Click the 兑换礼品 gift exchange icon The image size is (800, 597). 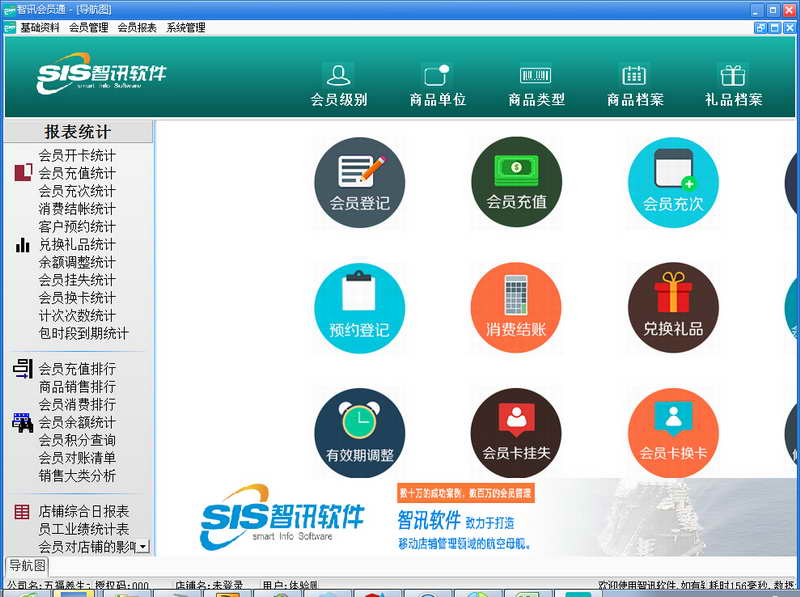[673, 309]
